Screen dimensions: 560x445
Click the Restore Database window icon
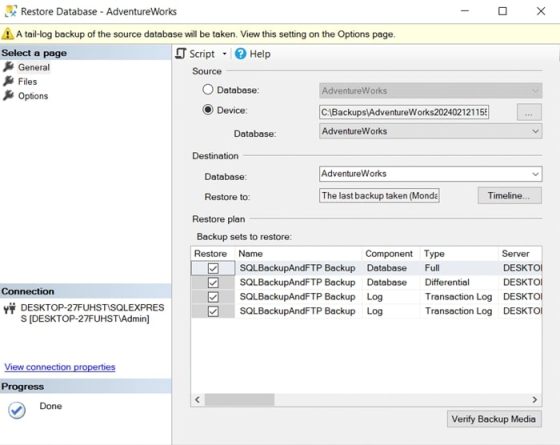point(11,11)
